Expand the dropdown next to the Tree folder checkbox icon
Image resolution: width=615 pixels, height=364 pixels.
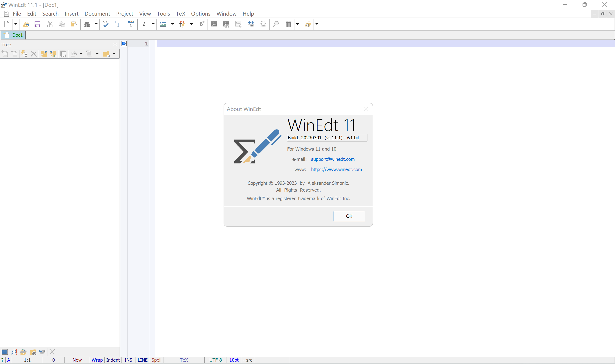114,54
